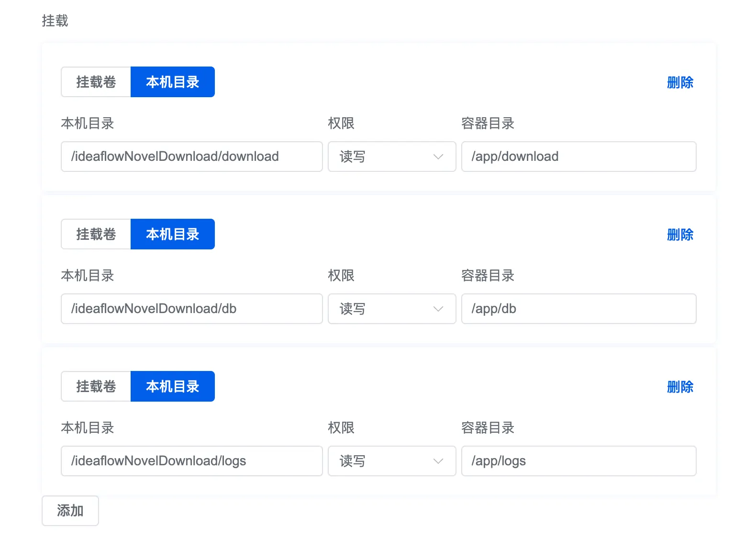Delete the /app/logs mount entry
Image resolution: width=756 pixels, height=539 pixels.
click(x=680, y=387)
